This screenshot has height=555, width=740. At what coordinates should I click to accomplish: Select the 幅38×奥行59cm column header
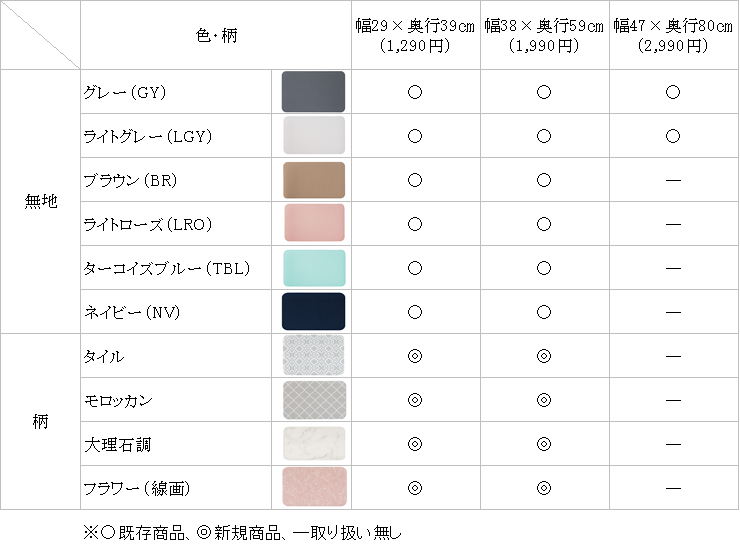tap(544, 35)
